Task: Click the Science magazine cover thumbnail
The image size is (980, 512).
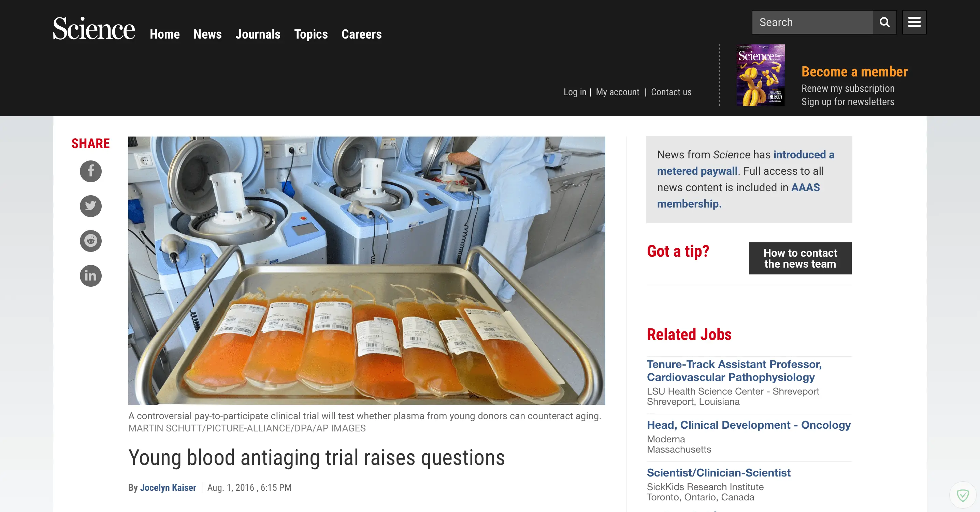Action: click(761, 75)
